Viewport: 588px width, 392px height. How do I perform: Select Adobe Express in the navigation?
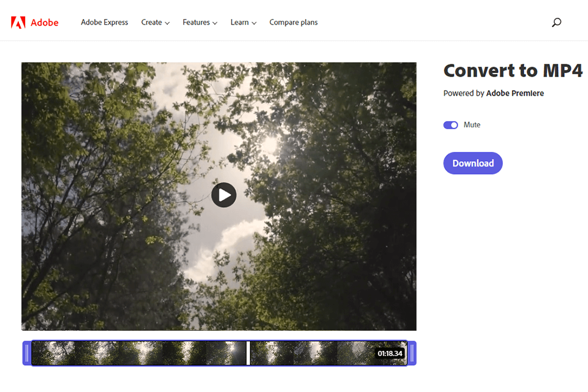coord(104,22)
